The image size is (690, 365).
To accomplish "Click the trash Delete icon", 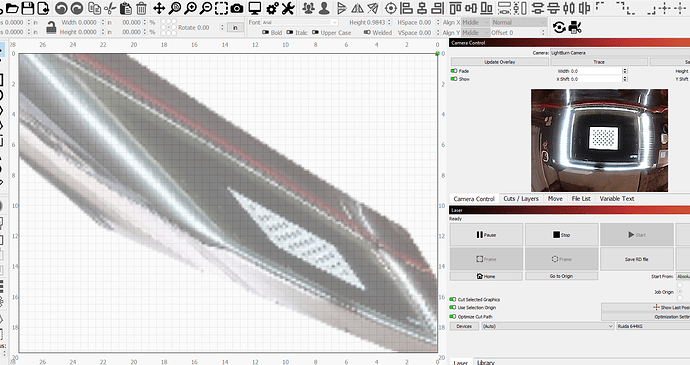I will [x=141, y=8].
